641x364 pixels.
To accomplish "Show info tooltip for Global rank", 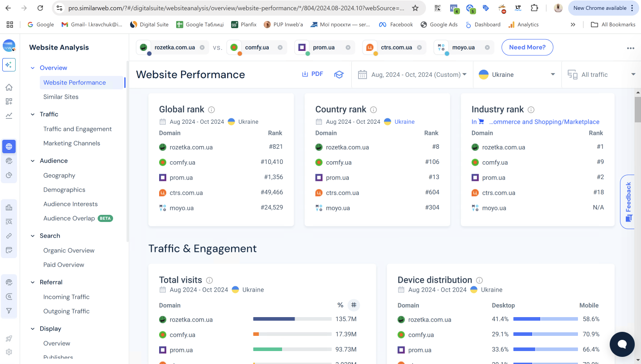I will click(x=211, y=110).
